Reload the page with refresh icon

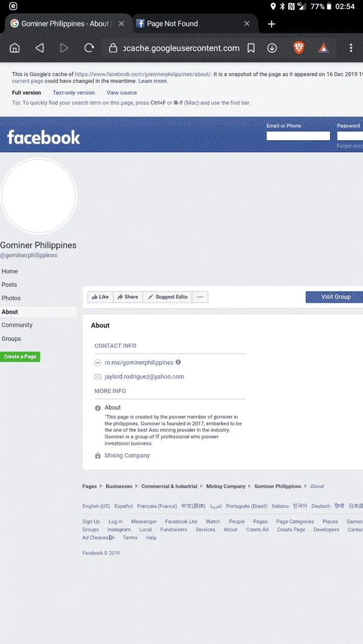pyautogui.click(x=89, y=48)
